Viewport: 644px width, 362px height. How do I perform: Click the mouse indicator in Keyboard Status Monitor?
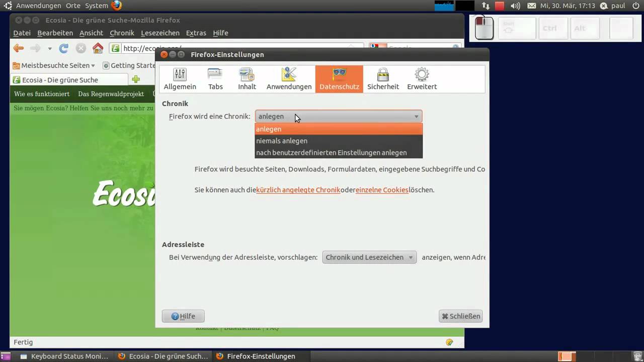pyautogui.click(x=485, y=28)
